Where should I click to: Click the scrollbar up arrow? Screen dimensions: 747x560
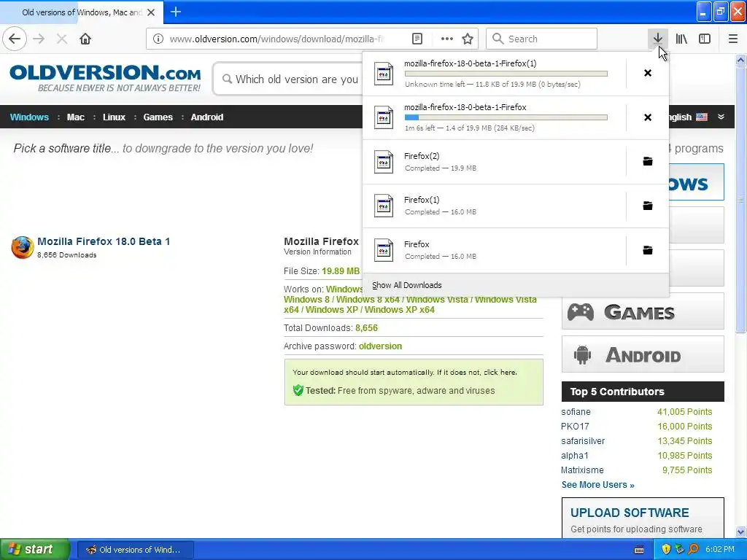[741, 60]
